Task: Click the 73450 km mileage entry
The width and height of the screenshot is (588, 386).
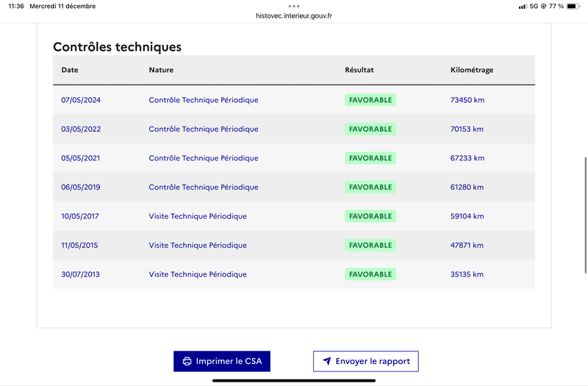Action: click(467, 100)
